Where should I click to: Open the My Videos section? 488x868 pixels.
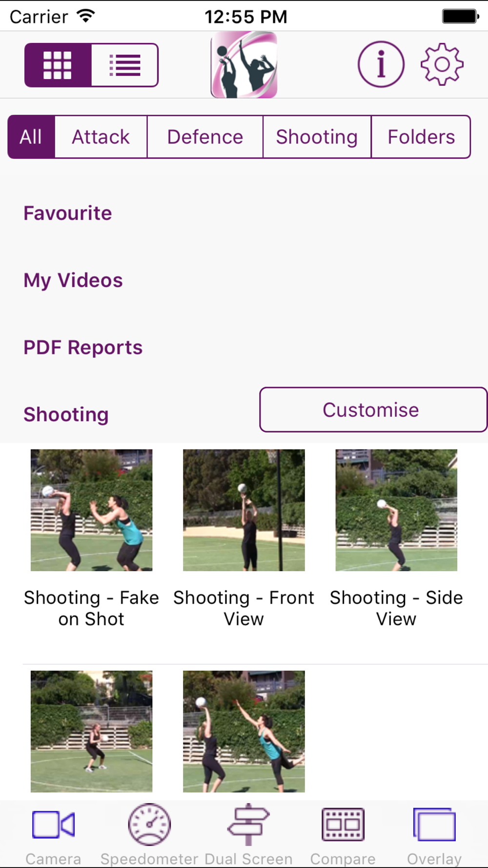(x=73, y=280)
